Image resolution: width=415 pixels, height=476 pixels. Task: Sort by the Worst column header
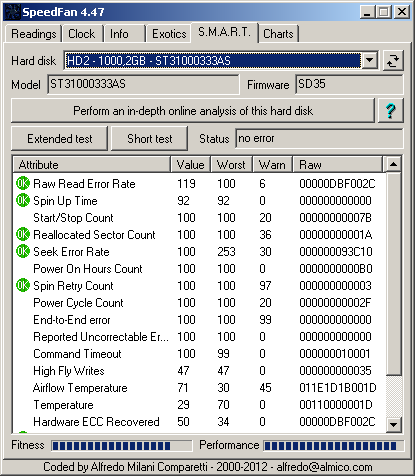231,165
